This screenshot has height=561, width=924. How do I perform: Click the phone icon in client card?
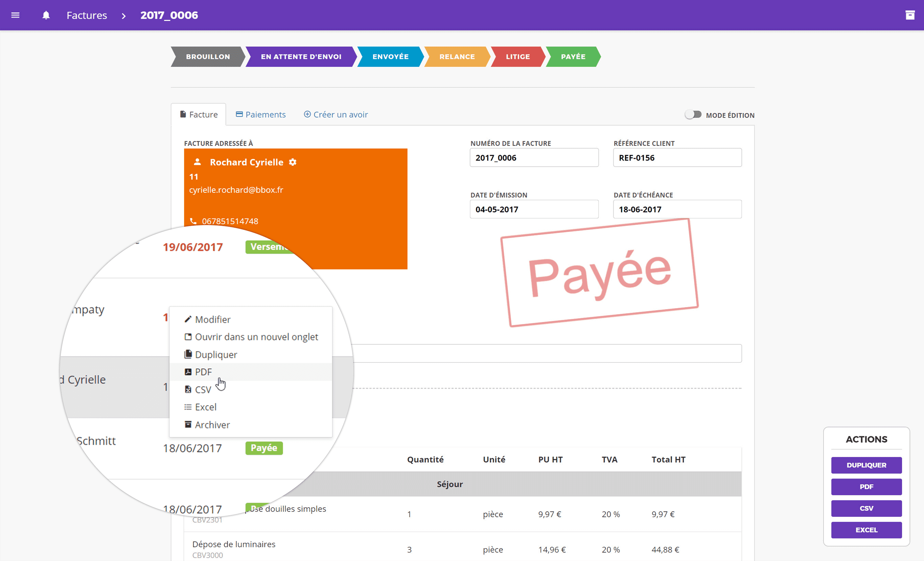coord(193,221)
